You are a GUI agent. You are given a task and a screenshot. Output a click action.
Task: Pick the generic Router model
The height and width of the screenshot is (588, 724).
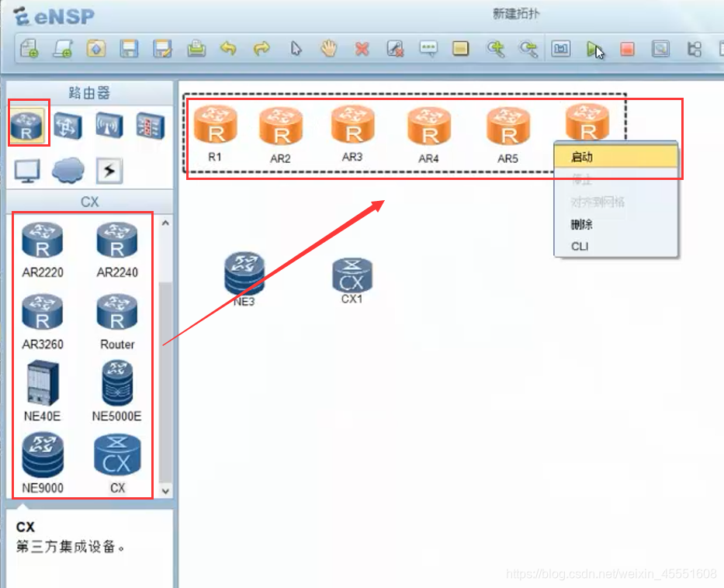tap(117, 322)
